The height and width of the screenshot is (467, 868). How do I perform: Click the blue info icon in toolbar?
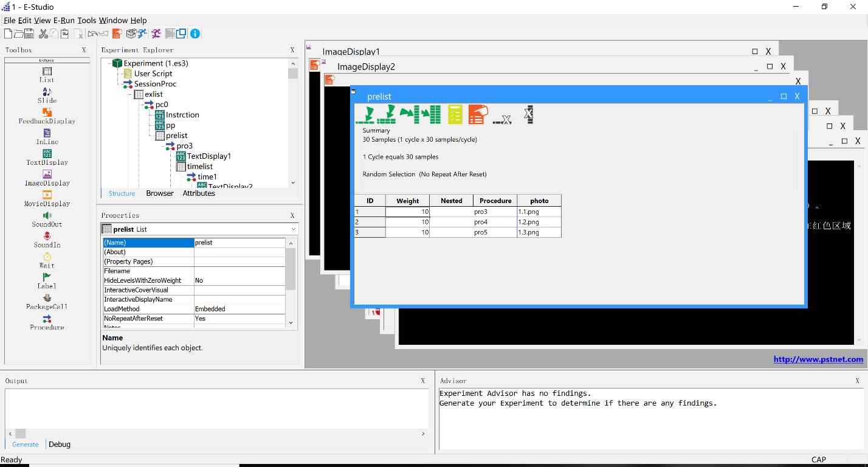pyautogui.click(x=195, y=33)
